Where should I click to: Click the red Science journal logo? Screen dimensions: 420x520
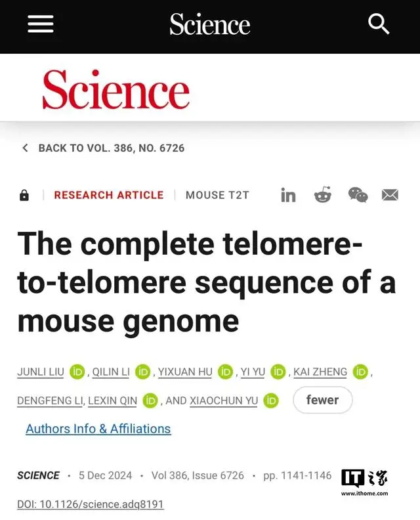115,90
